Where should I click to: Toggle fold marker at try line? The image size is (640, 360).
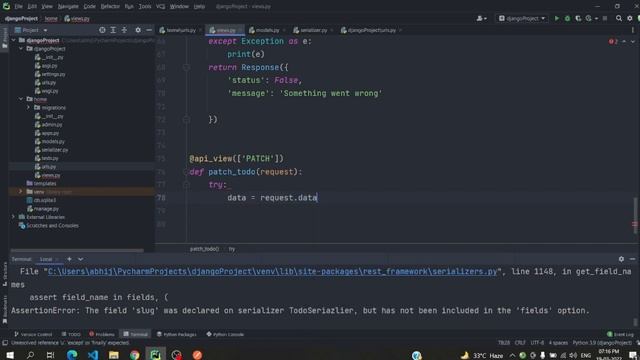coord(186,185)
